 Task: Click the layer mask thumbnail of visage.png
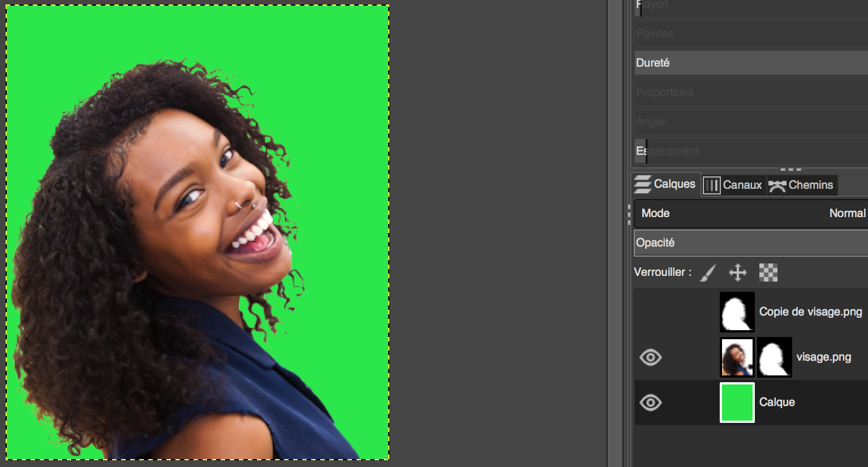click(x=774, y=357)
